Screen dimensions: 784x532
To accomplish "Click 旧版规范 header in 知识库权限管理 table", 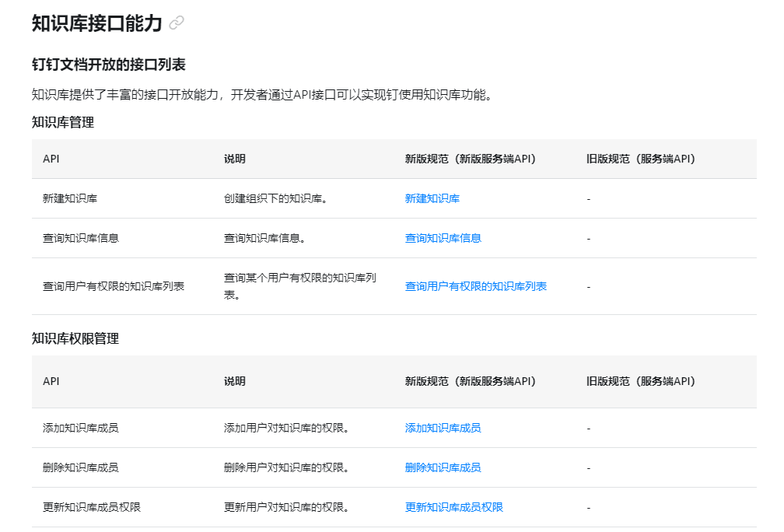I will coord(641,381).
